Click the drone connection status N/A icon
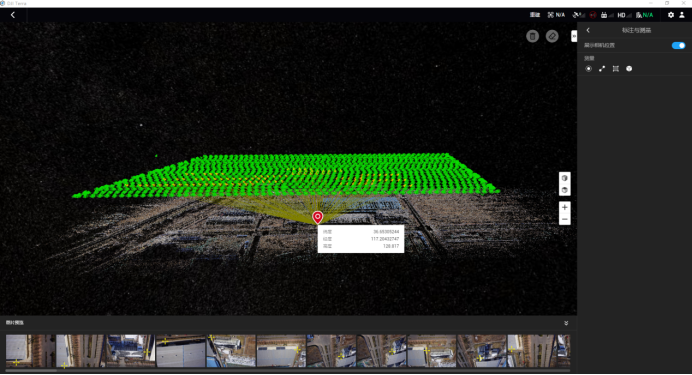This screenshot has width=692, height=375. [x=557, y=15]
